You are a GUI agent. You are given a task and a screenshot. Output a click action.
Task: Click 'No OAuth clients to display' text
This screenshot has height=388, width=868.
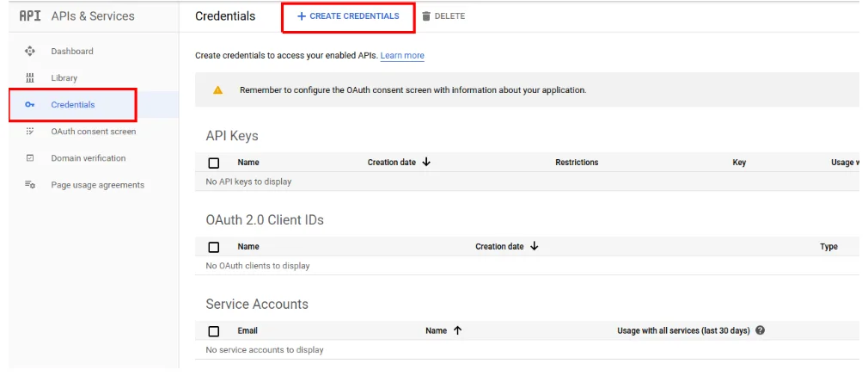click(258, 266)
